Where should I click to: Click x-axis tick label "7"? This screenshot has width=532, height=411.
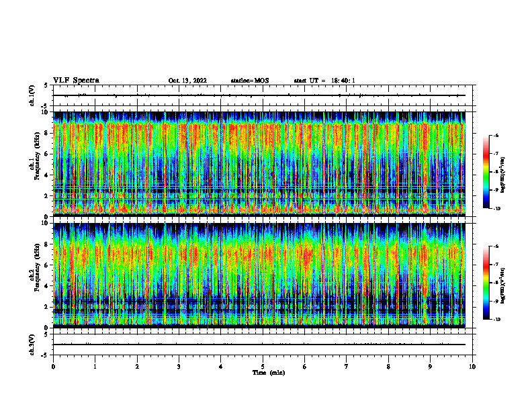point(347,367)
